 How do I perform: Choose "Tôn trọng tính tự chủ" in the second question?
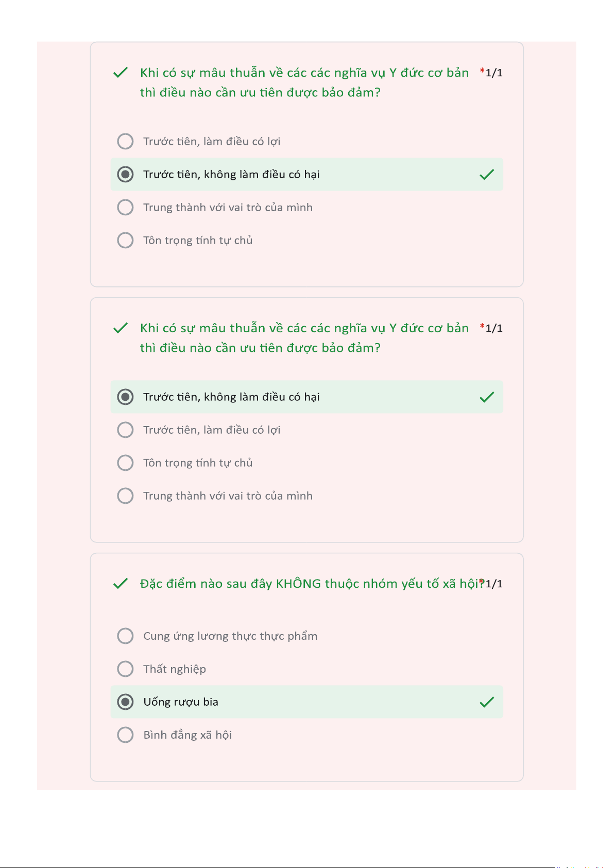click(x=125, y=463)
